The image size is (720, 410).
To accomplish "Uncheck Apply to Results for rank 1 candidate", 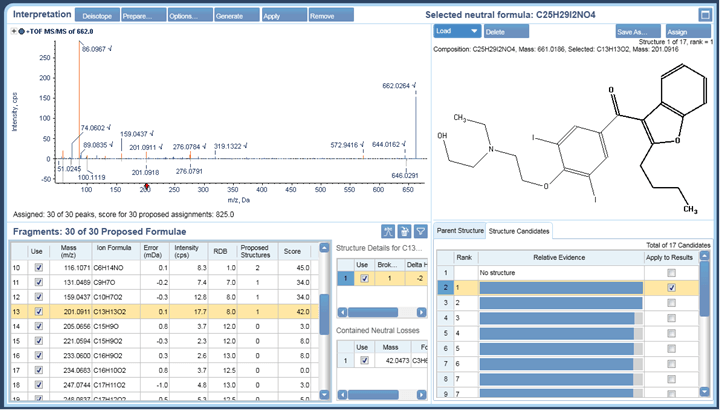I will [672, 288].
